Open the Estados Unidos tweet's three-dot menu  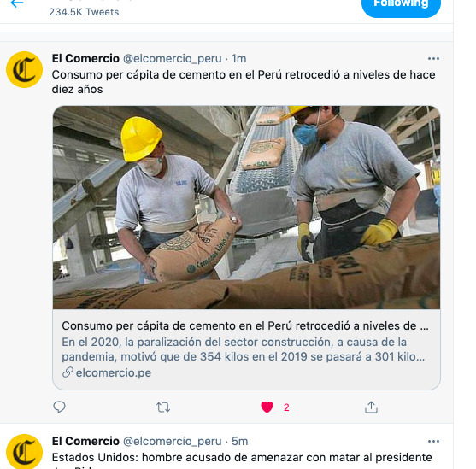(433, 441)
